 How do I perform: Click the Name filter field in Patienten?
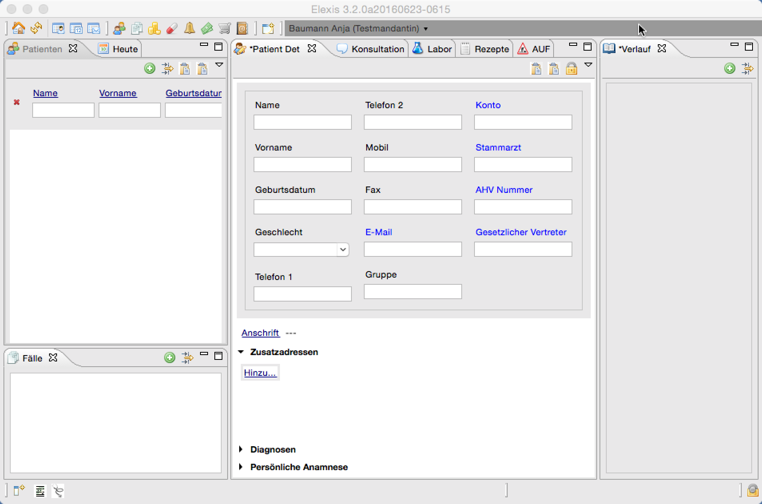tap(63, 110)
